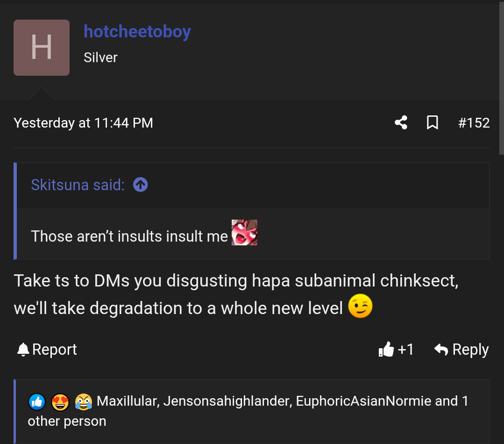Screen dimensions: 504x444
Task: Click the winking emoji in the message
Action: coord(360,307)
